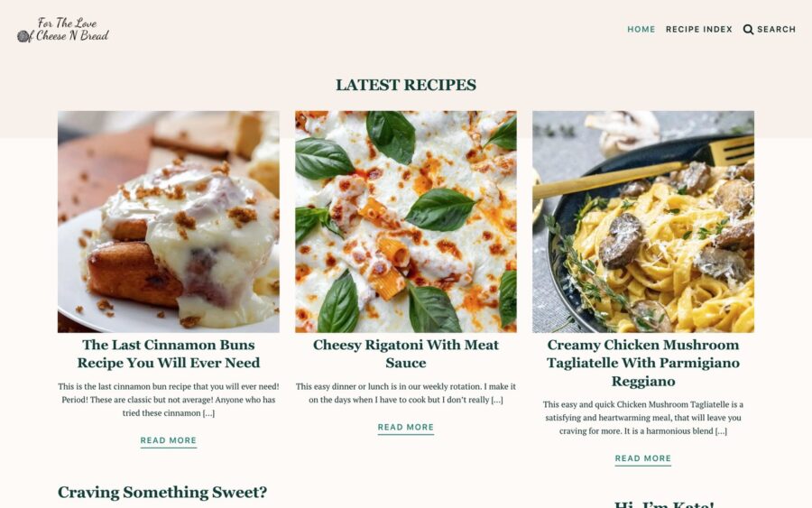
Task: Click the cinnamon bun excerpt ellipsis link
Action: point(208,413)
